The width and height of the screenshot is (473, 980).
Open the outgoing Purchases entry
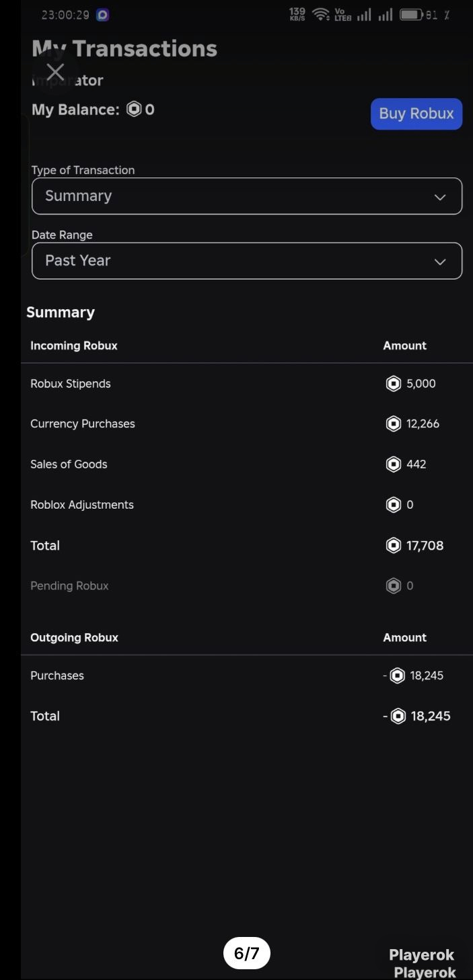247,676
